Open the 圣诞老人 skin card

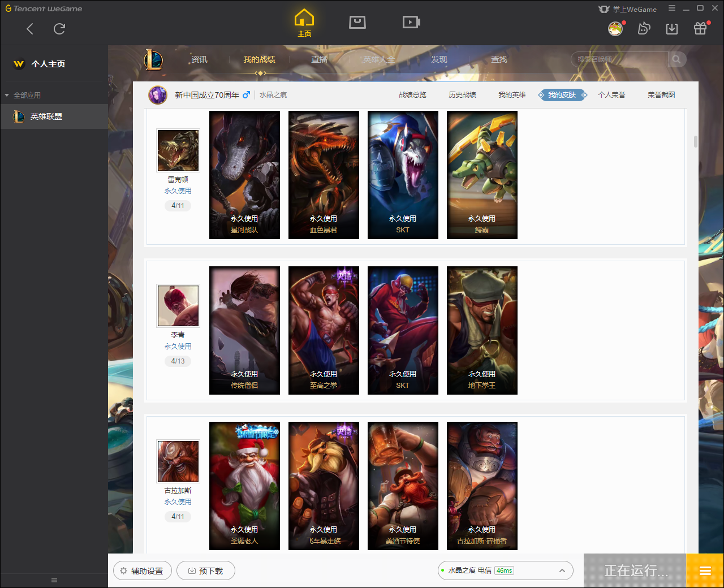coord(244,486)
